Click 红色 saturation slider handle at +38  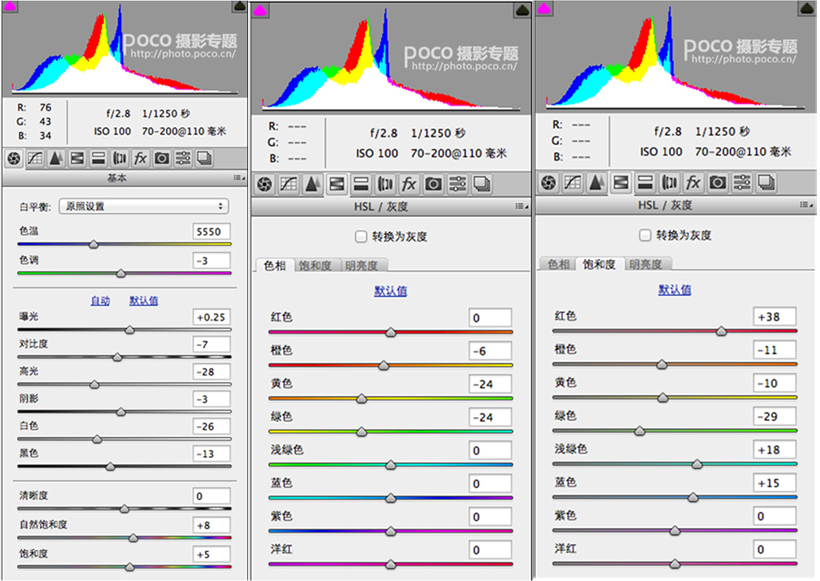click(x=721, y=331)
